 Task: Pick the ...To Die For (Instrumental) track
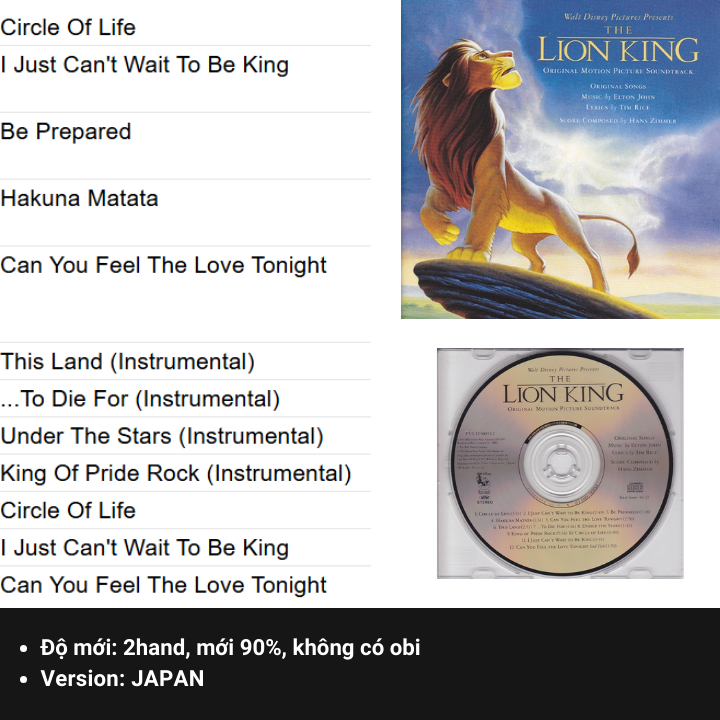tap(140, 399)
